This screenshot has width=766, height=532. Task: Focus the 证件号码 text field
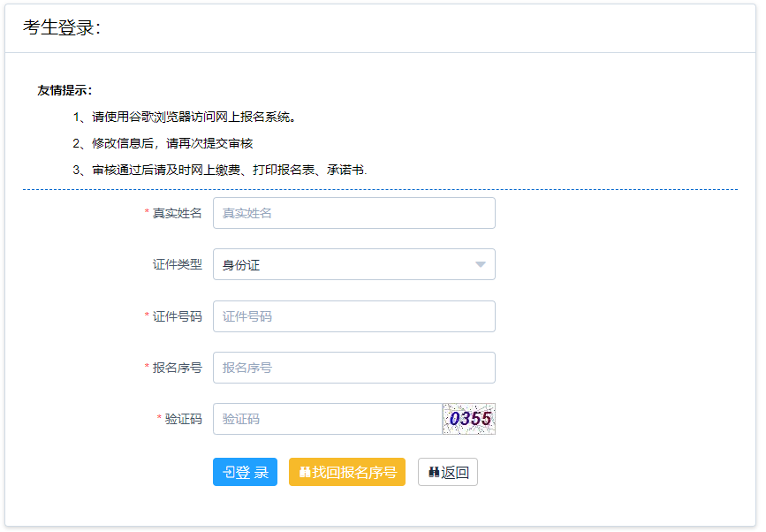pyautogui.click(x=353, y=316)
